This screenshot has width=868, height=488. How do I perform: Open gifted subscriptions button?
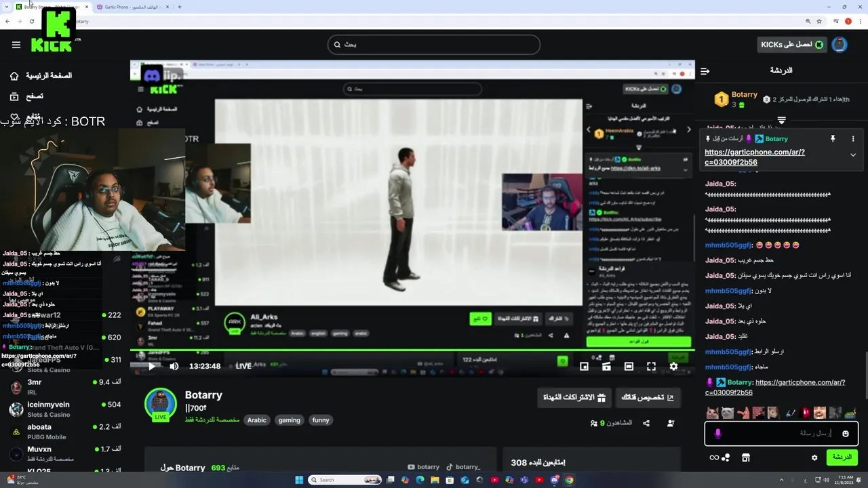click(574, 398)
